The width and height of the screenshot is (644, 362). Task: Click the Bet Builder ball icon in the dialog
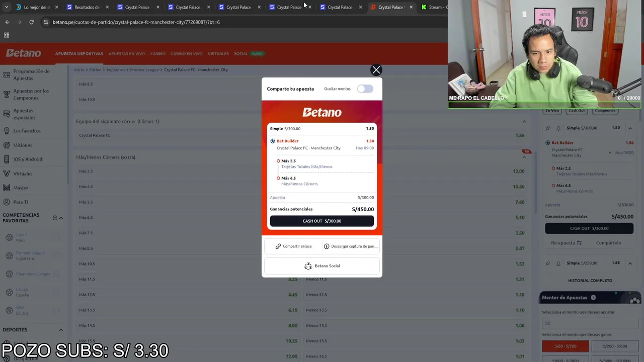pyautogui.click(x=273, y=141)
